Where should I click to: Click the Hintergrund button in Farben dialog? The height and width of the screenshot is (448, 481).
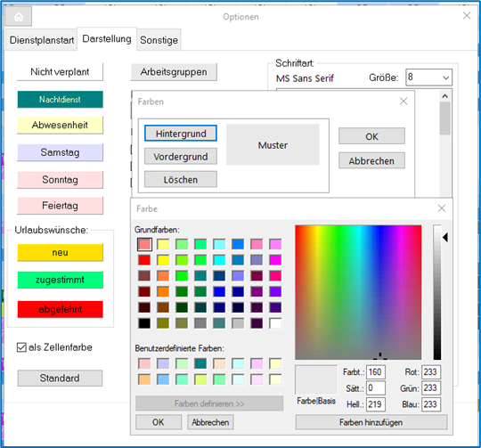181,134
